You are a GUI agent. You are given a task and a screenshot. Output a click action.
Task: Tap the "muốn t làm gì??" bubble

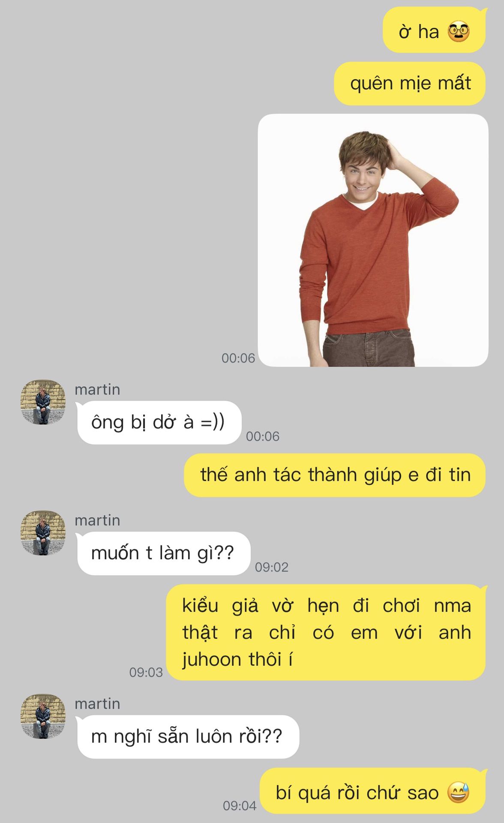click(x=163, y=553)
